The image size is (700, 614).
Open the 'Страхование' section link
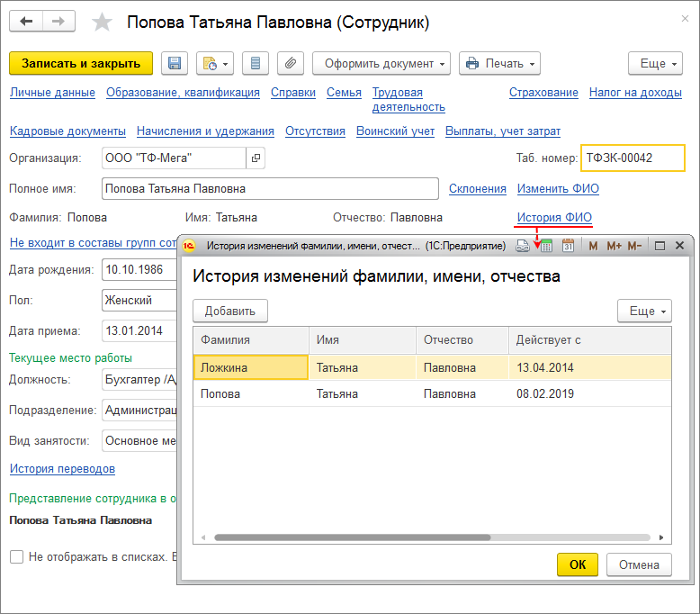point(543,93)
